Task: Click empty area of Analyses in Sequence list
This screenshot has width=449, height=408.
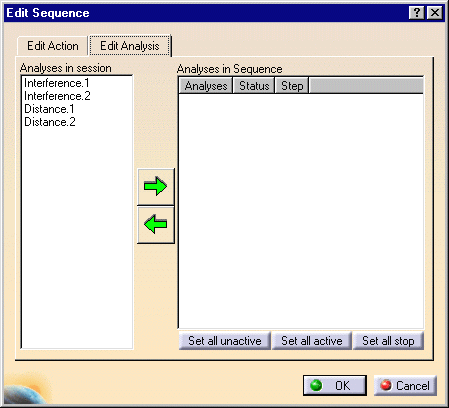Action: [301, 210]
